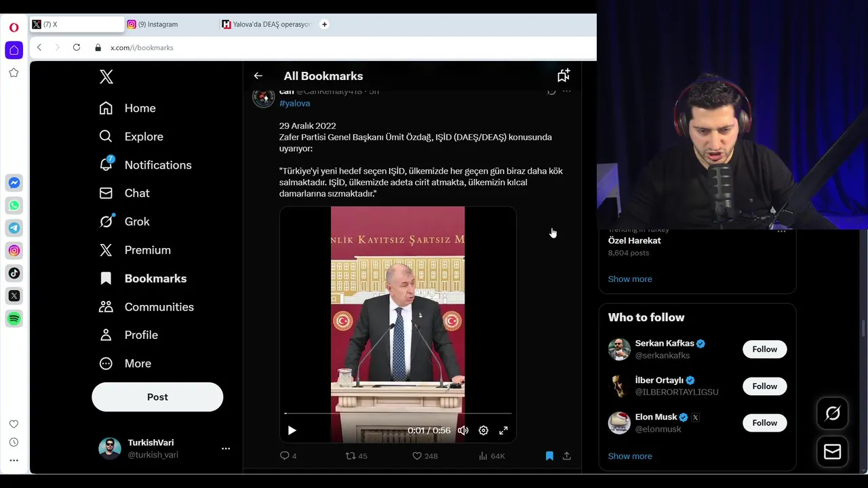Select the (7) X browser tab
This screenshot has width=868, height=488.
coord(77,24)
